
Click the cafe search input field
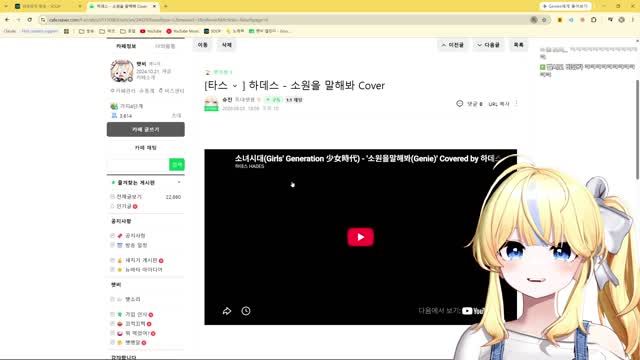[138, 164]
